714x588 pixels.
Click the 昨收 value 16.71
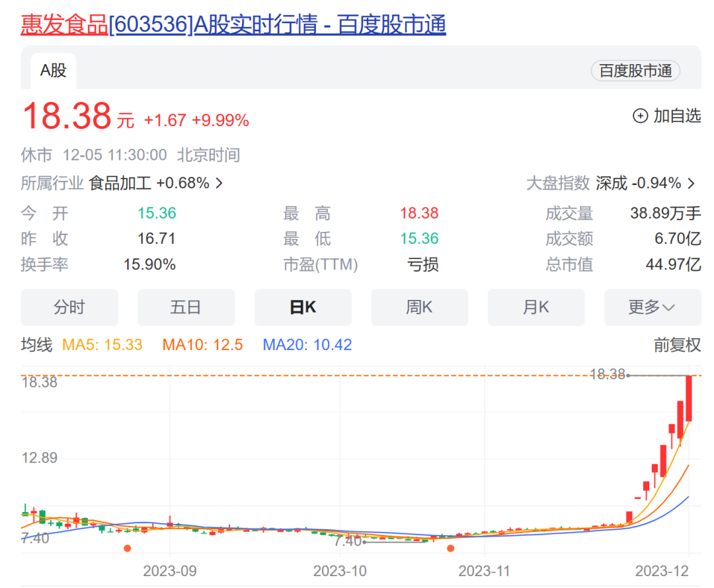pos(157,239)
